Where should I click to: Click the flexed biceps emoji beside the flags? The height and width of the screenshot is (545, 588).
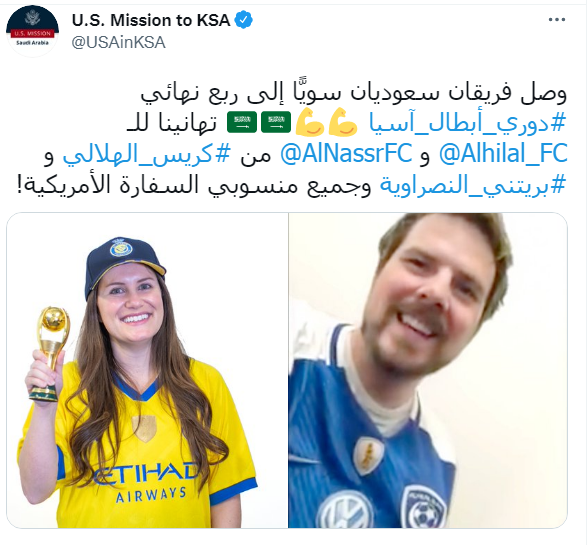[310, 122]
